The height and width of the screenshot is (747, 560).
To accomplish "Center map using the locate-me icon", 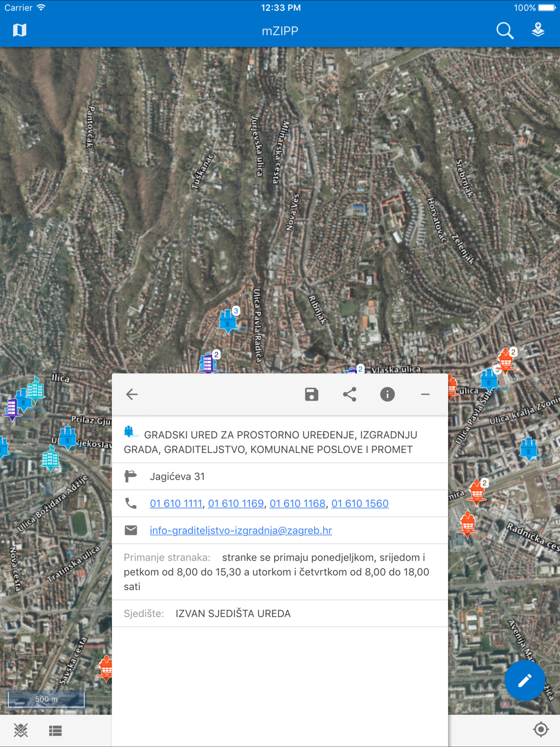I will (x=540, y=729).
